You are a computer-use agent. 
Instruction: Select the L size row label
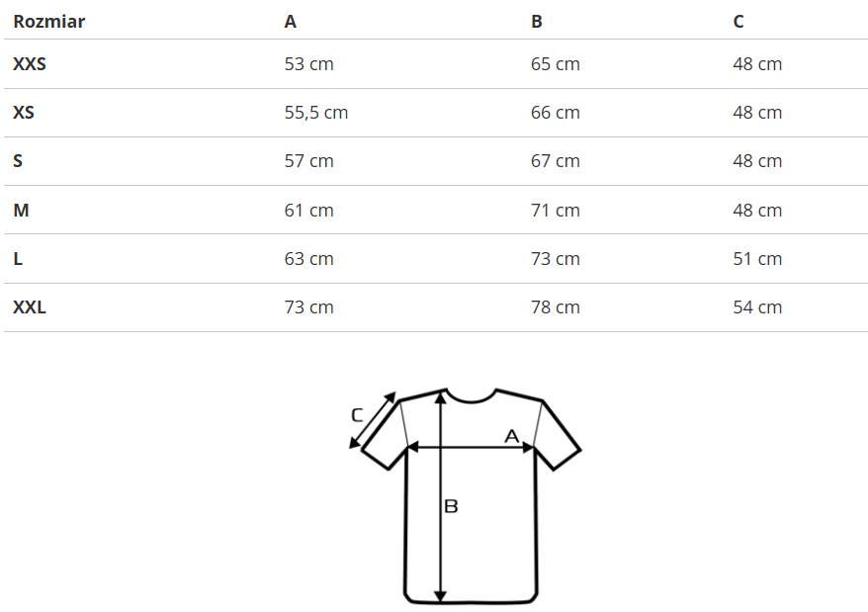(18, 259)
